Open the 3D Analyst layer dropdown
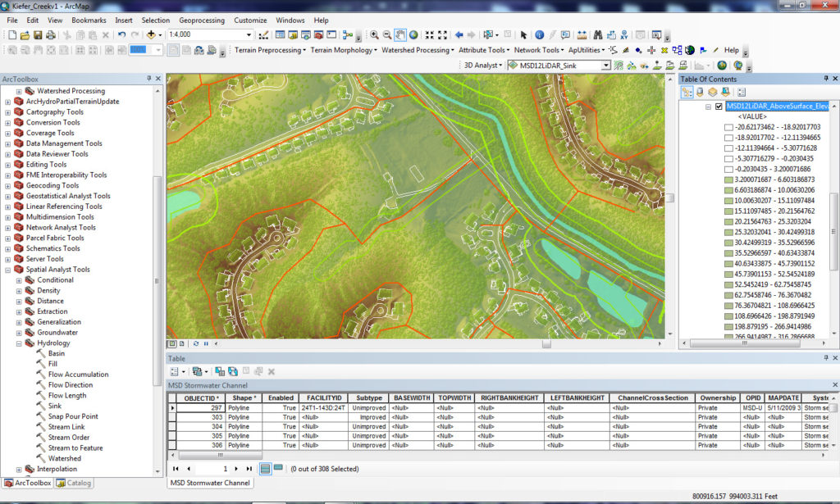The height and width of the screenshot is (504, 840). tap(606, 66)
